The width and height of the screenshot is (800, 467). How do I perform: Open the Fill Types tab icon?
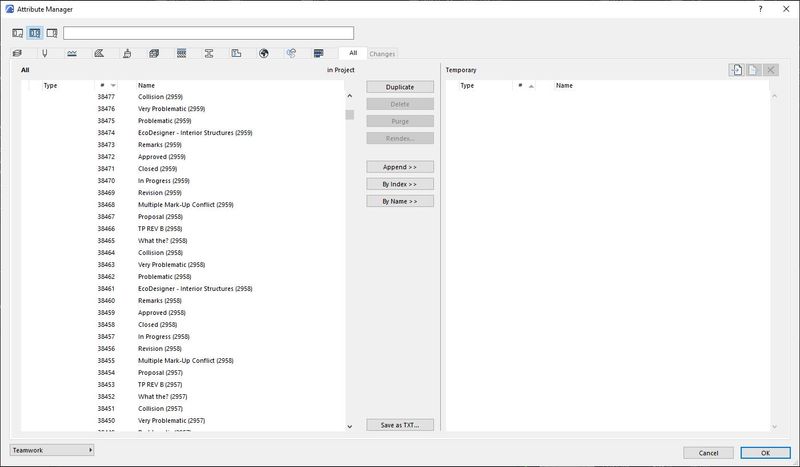click(x=99, y=53)
